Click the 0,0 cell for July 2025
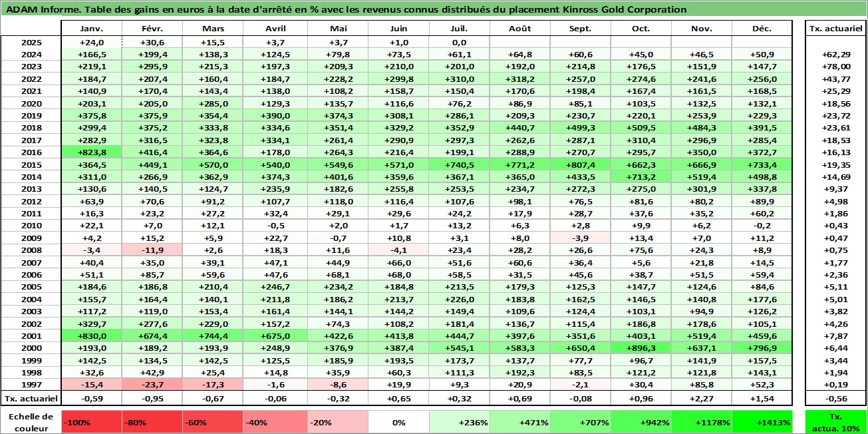Viewport: 868px width, 434px height. 458,42
